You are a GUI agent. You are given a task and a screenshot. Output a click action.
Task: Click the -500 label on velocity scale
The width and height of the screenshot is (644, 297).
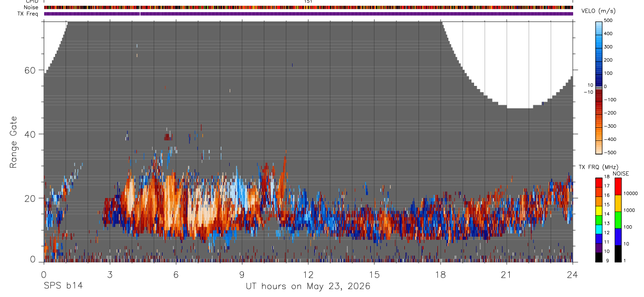tap(611, 153)
